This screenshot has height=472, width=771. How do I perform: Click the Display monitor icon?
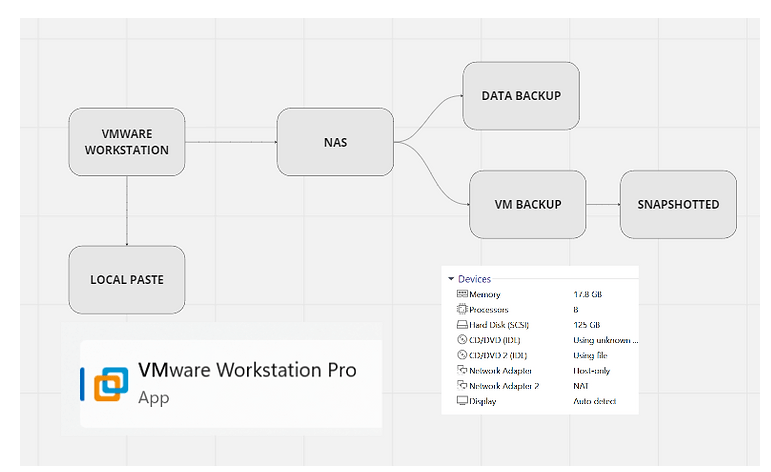coord(462,401)
